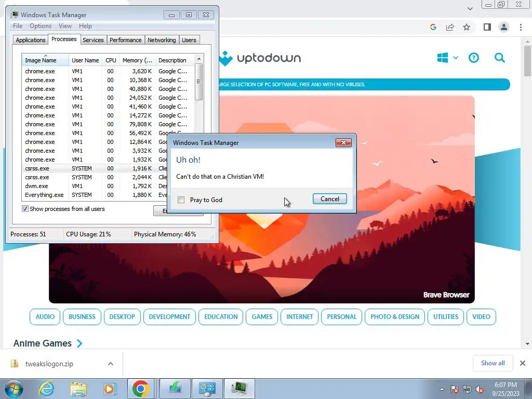
Task: Expand the platform selector chevron on Uptodown
Action: click(456, 58)
